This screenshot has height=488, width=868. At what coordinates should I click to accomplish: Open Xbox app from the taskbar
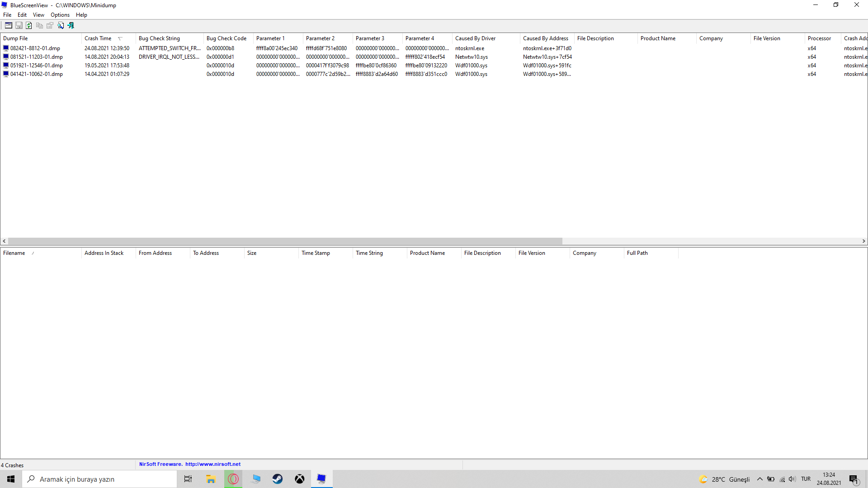pyautogui.click(x=300, y=479)
